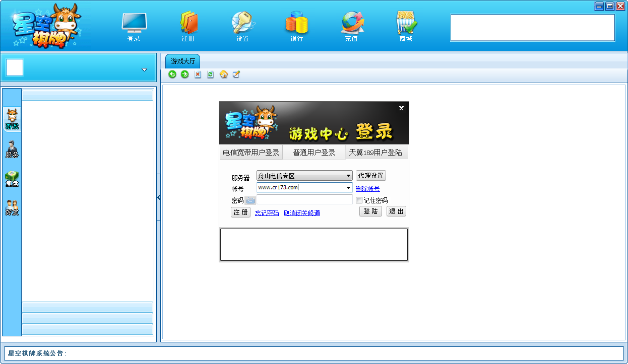Image resolution: width=628 pixels, height=364 pixels.
Task: Refresh the game hall page
Action: click(x=210, y=74)
